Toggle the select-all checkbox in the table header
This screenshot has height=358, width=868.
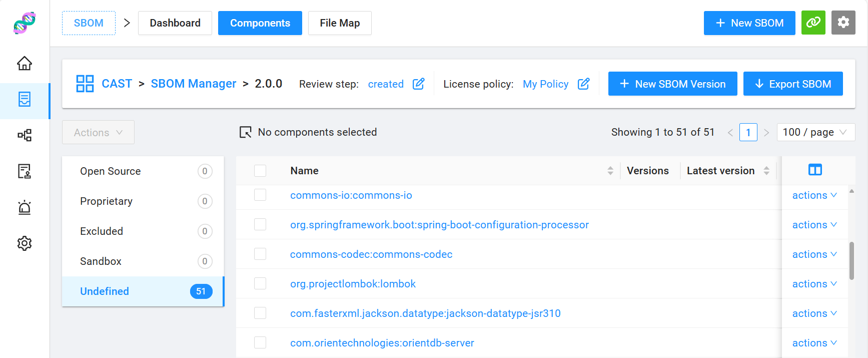coord(260,171)
